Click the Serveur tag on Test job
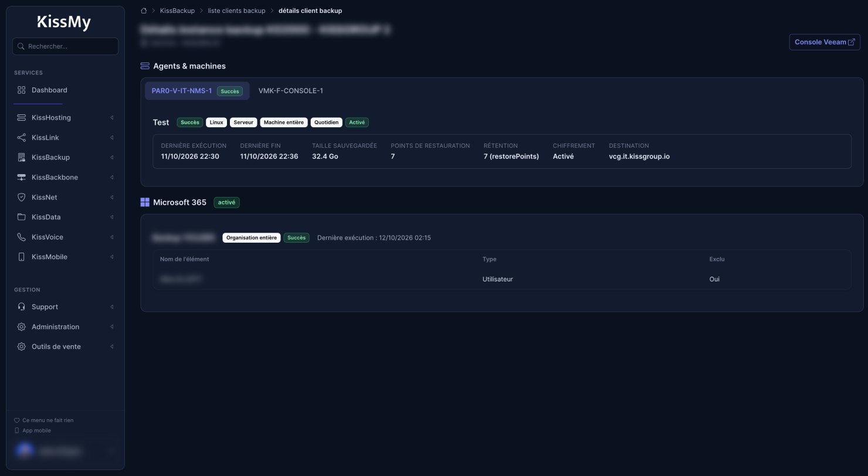This screenshot has width=868, height=476. pyautogui.click(x=243, y=123)
